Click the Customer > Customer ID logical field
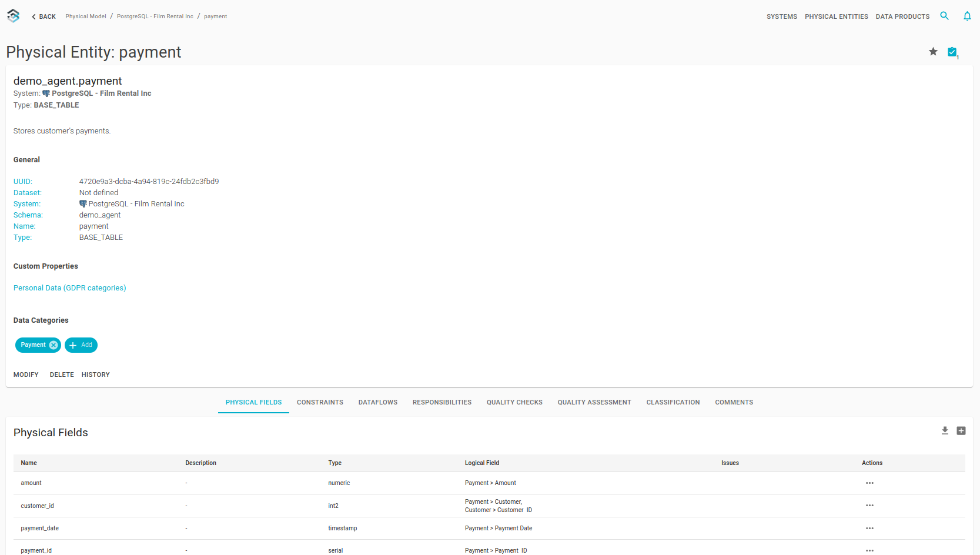Screen dimensions: 980x555 (x=499, y=510)
